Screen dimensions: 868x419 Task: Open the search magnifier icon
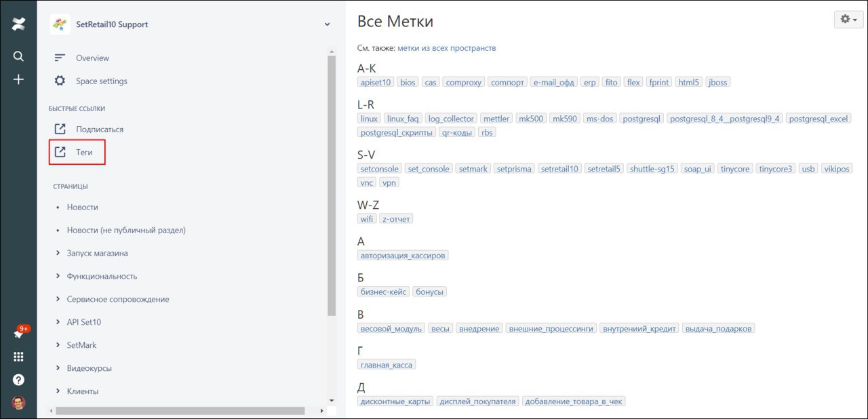click(18, 56)
